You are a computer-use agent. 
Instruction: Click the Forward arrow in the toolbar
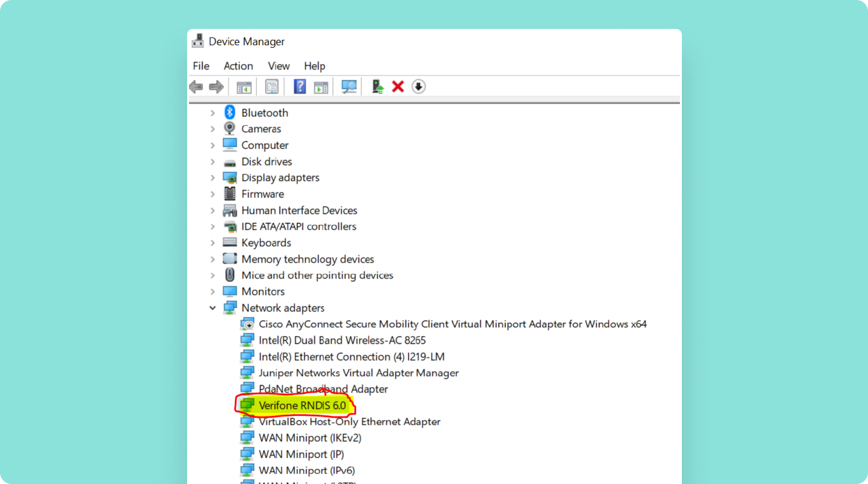[216, 87]
